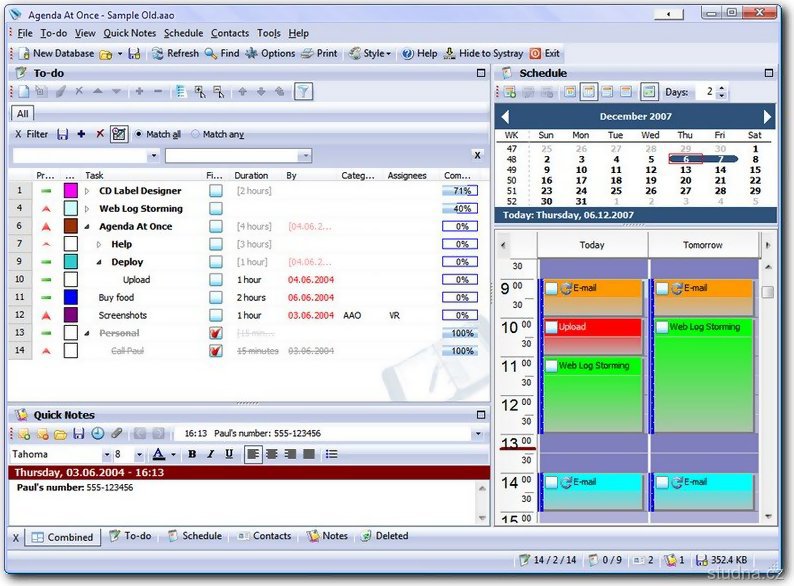Expand the CD Label Designer task tree
Screen dimensions: 794x586
87,191
